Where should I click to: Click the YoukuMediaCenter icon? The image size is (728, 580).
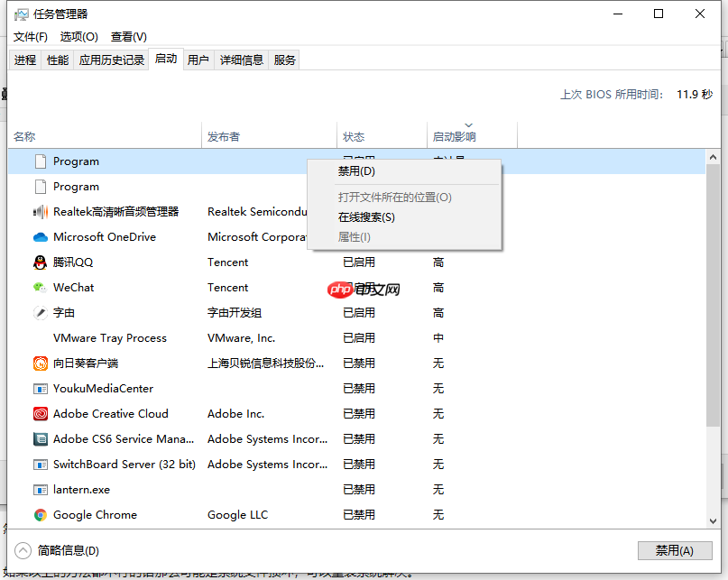click(41, 389)
